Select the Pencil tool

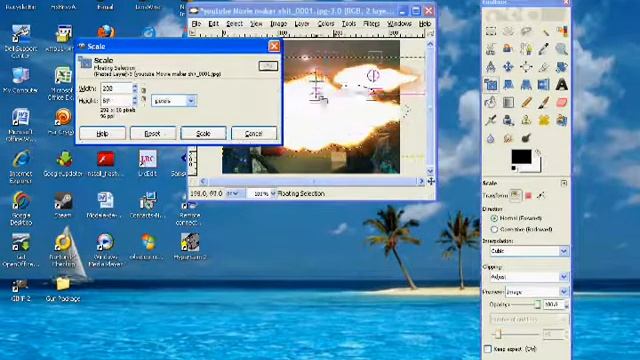pyautogui.click(x=526, y=102)
